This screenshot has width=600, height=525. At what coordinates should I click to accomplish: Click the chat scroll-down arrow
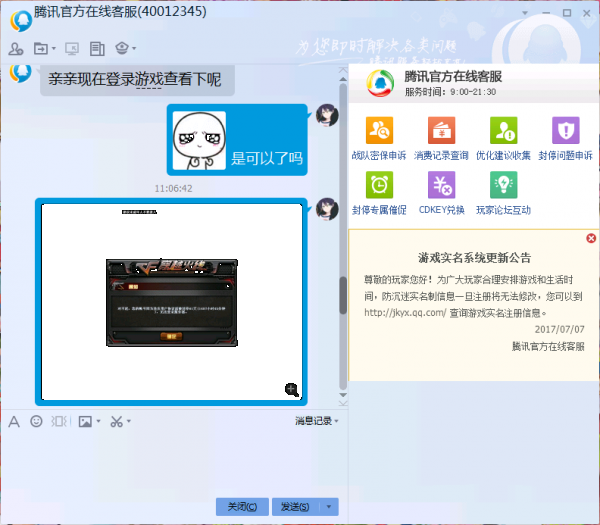click(343, 395)
